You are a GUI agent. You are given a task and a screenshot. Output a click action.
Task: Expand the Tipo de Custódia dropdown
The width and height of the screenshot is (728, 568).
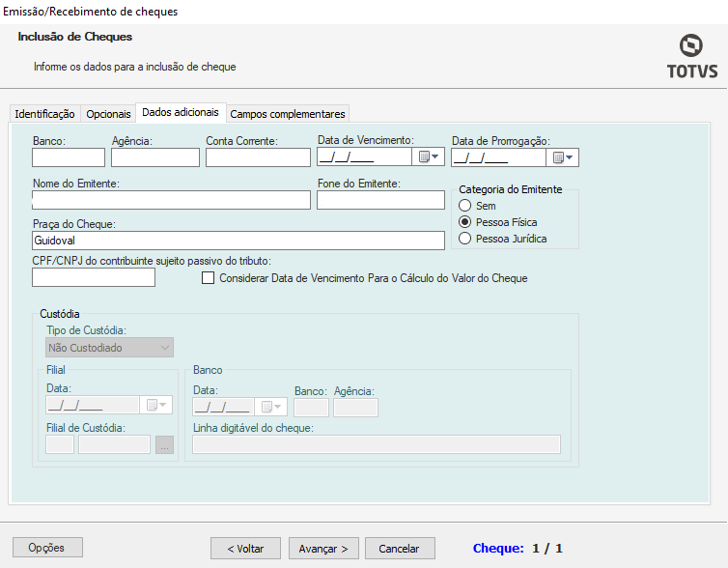point(109,348)
